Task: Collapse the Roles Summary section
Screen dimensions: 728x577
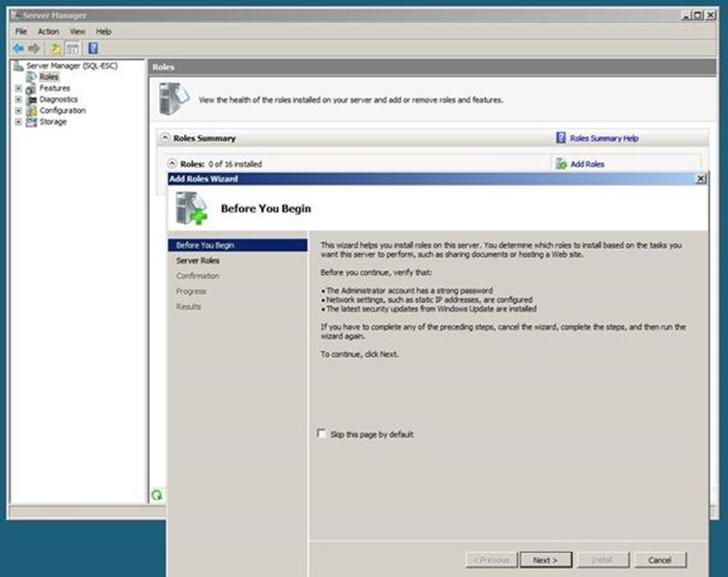Action: click(165, 138)
